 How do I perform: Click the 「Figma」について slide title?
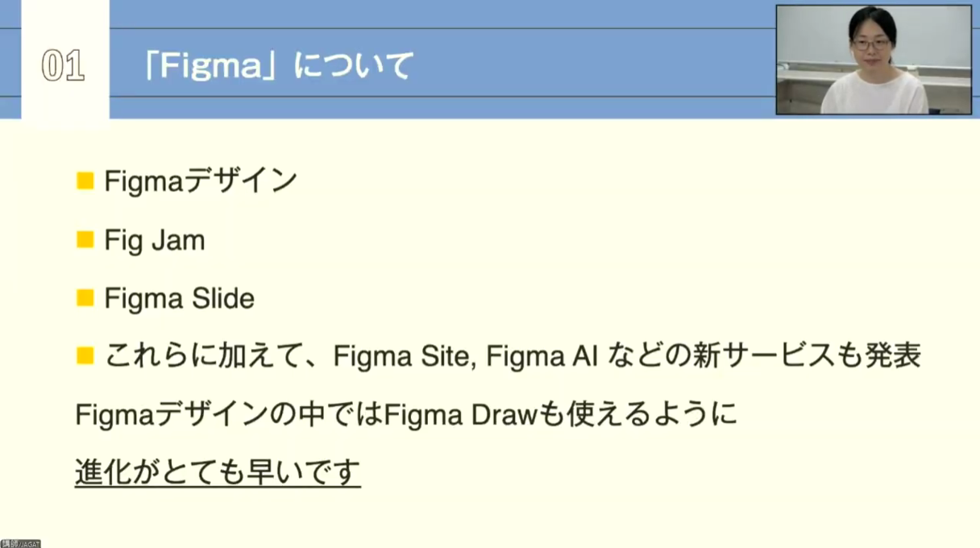click(278, 66)
